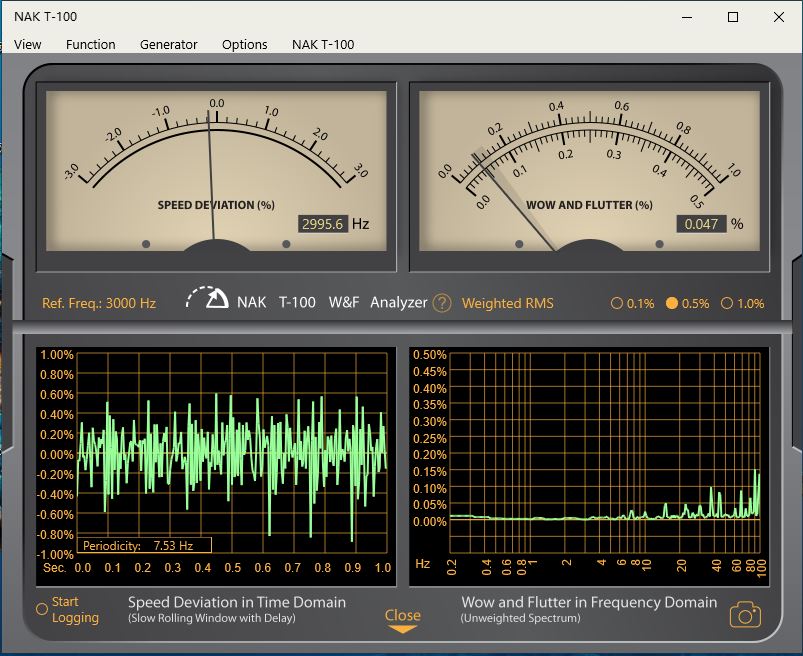Click the Periodicity 7.53 Hz box
The height and width of the screenshot is (656, 803).
[x=144, y=545]
